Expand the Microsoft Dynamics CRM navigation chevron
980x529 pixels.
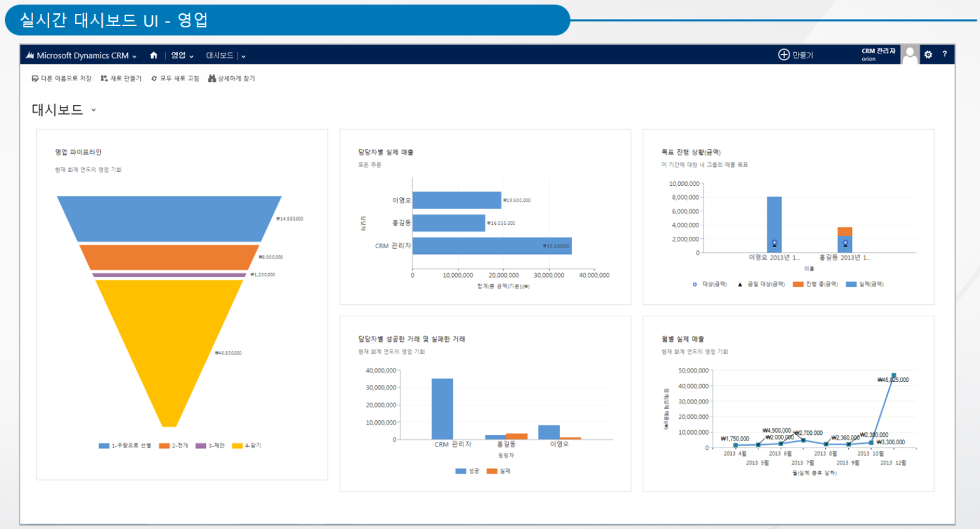[x=134, y=56]
